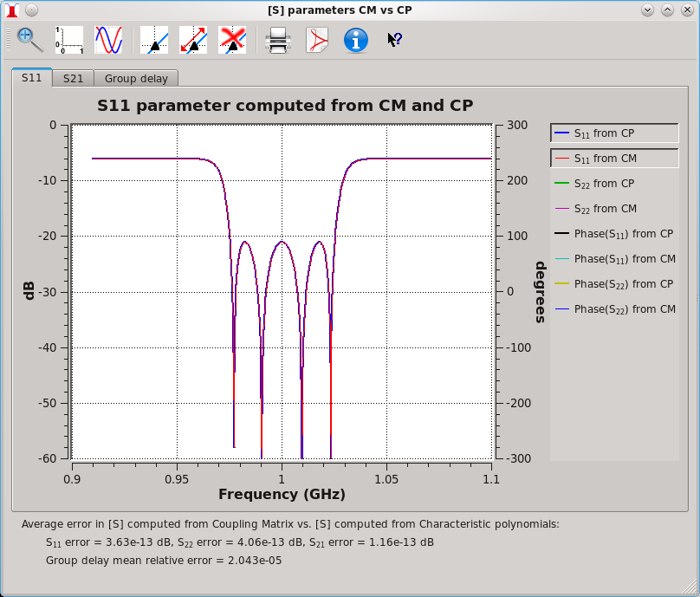Select the zoom magnifier tool

click(x=30, y=40)
